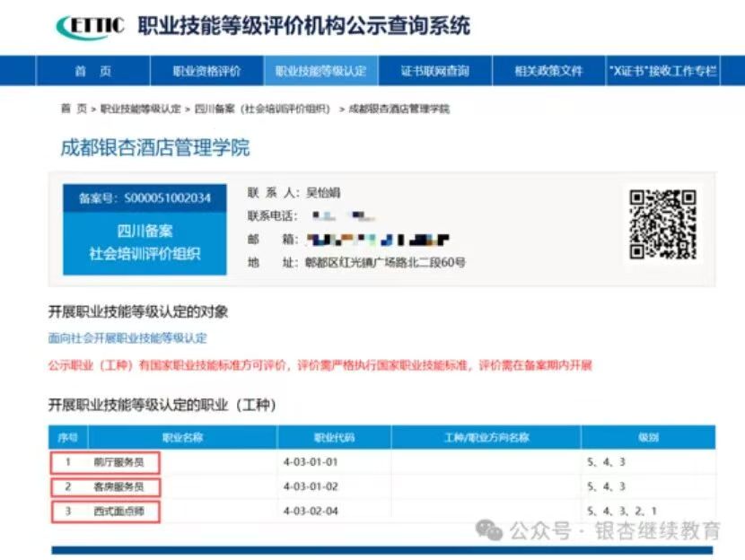Viewport: 745px width, 560px height.
Task: Click the 首页 breadcrumb link
Action: point(74,109)
